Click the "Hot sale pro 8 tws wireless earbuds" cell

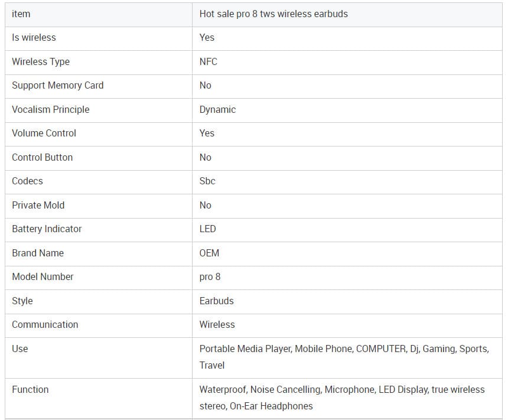(273, 14)
